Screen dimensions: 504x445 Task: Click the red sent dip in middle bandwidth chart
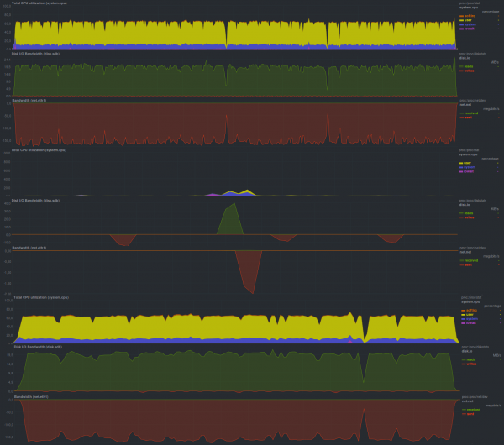pyautogui.click(x=249, y=273)
